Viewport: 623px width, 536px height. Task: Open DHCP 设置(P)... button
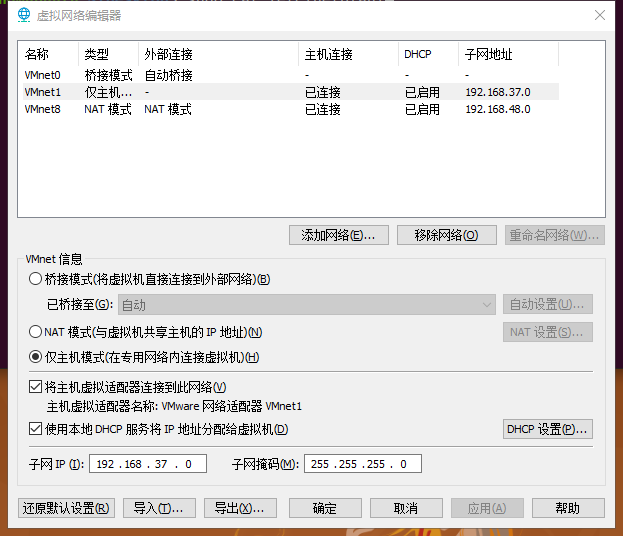tap(548, 429)
